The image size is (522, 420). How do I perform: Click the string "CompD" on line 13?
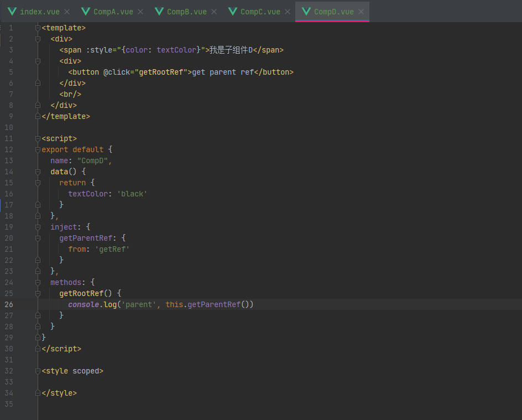click(92, 161)
